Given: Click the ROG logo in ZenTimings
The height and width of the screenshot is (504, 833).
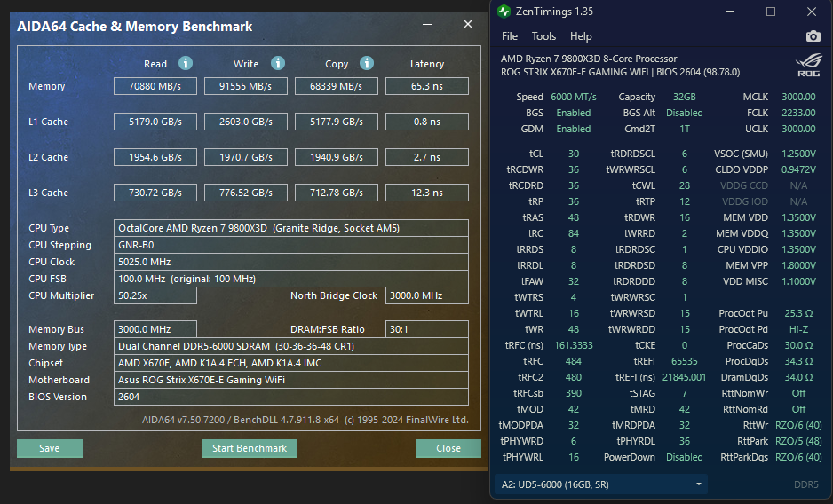Looking at the screenshot, I should 808,66.
